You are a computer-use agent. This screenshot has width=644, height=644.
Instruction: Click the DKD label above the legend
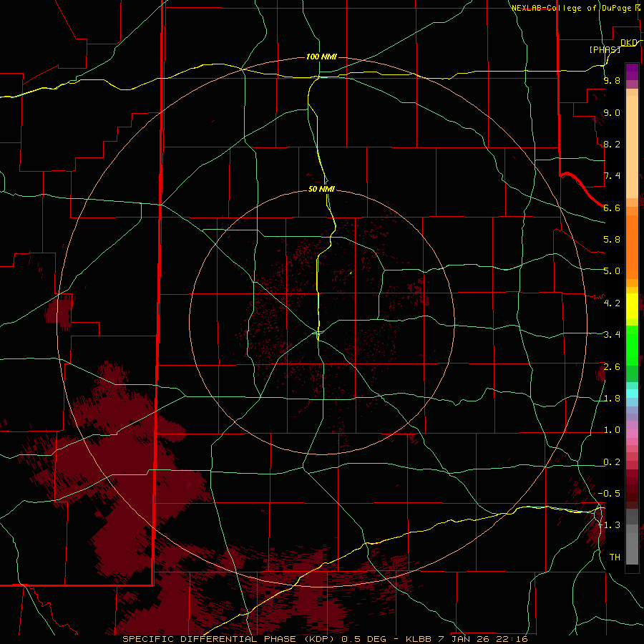coord(629,42)
